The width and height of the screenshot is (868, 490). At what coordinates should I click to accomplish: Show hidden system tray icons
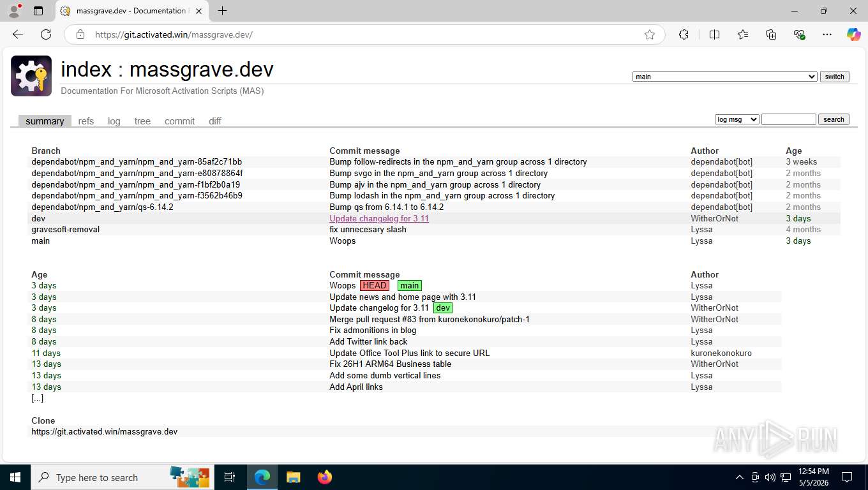(x=740, y=477)
